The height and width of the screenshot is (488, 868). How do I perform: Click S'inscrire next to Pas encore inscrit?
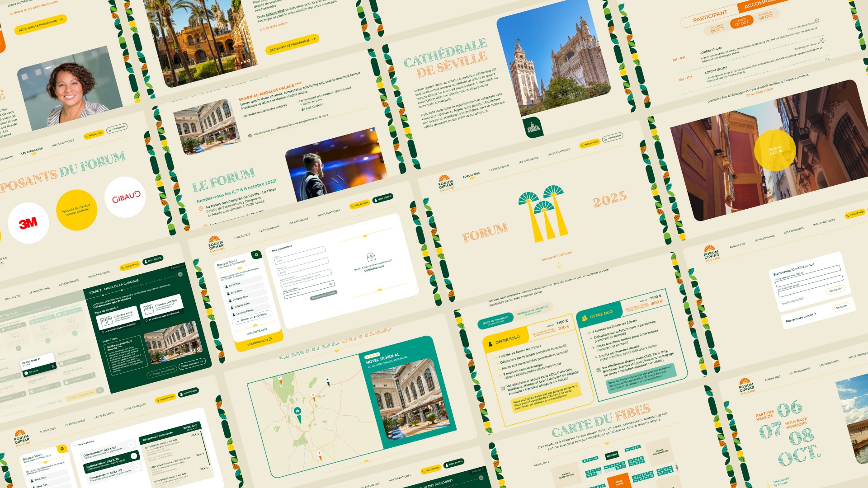pos(841,307)
